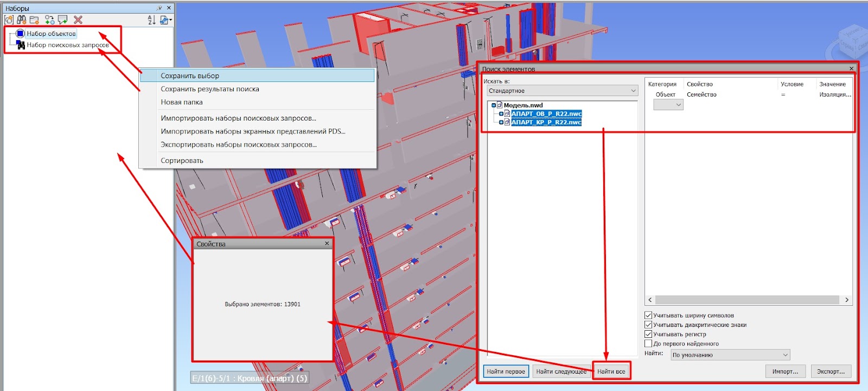The width and height of the screenshot is (868, 391).
Task: Click the 'Выбрано элементов: 13901' text
Action: tap(263, 304)
